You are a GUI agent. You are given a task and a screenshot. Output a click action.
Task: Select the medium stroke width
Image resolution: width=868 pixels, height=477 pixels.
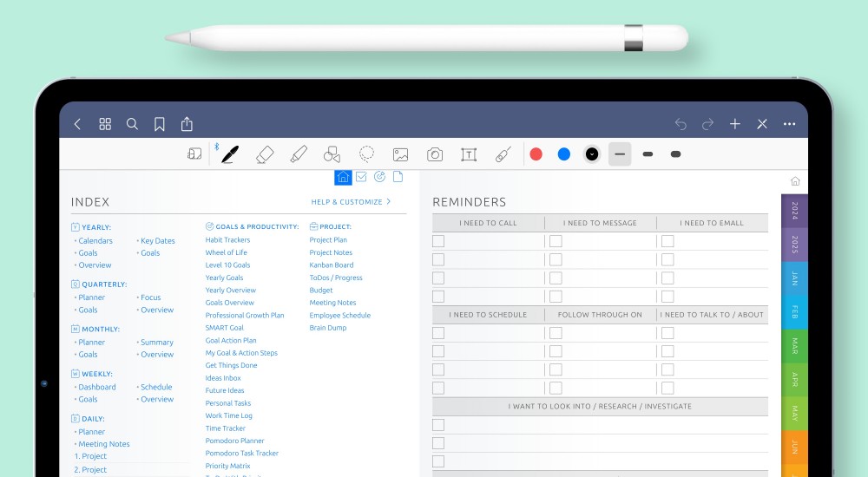(x=648, y=154)
